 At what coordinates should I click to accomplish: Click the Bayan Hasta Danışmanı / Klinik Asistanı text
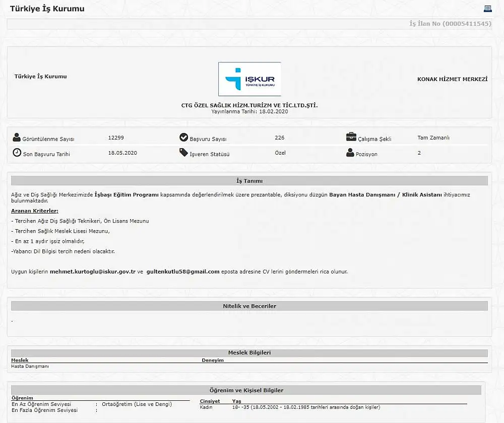point(386,195)
